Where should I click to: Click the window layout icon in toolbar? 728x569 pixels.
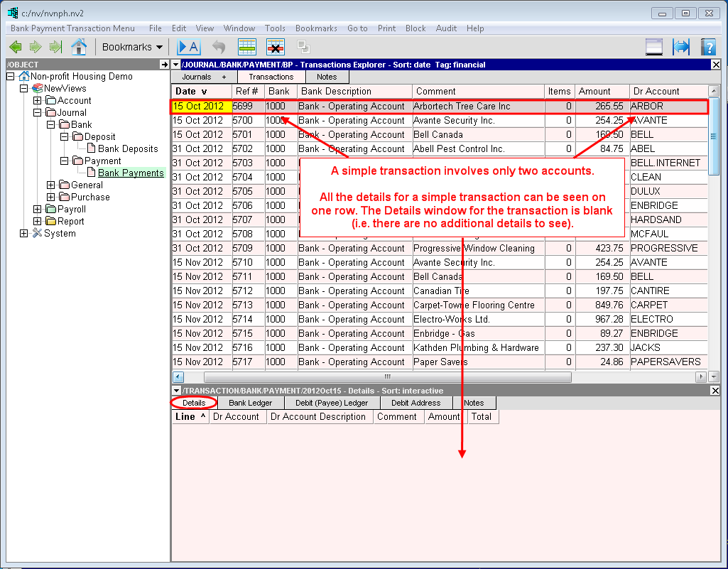[x=654, y=48]
